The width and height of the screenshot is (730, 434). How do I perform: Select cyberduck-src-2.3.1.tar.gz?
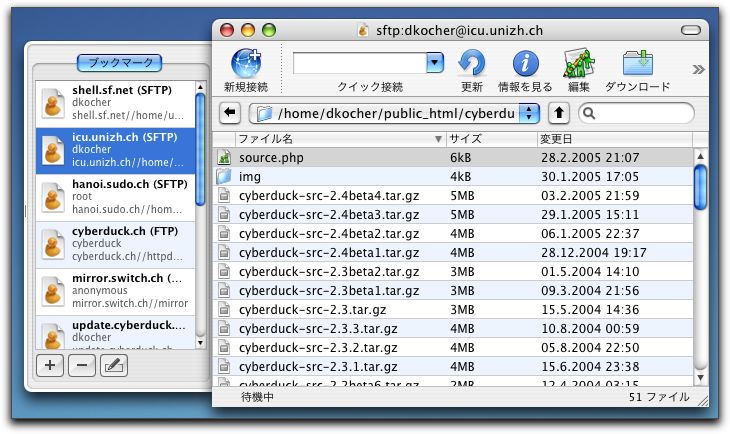point(453,367)
